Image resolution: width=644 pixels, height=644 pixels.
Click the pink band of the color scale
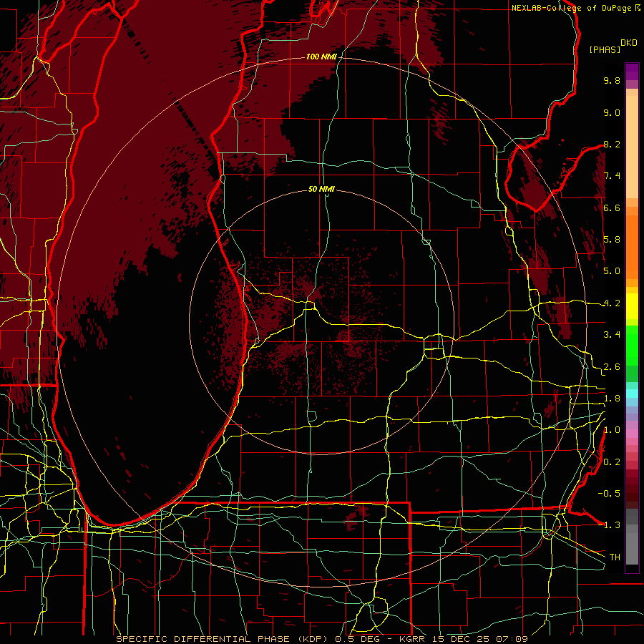coord(632,434)
